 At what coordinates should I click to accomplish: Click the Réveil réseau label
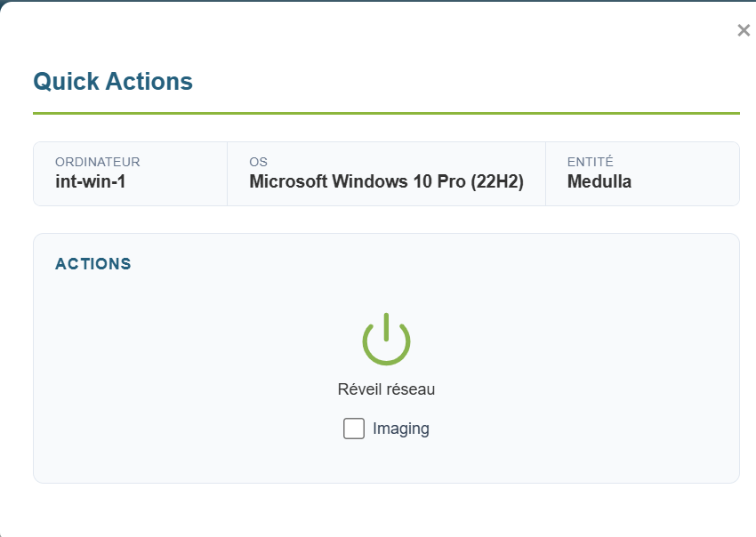point(386,389)
